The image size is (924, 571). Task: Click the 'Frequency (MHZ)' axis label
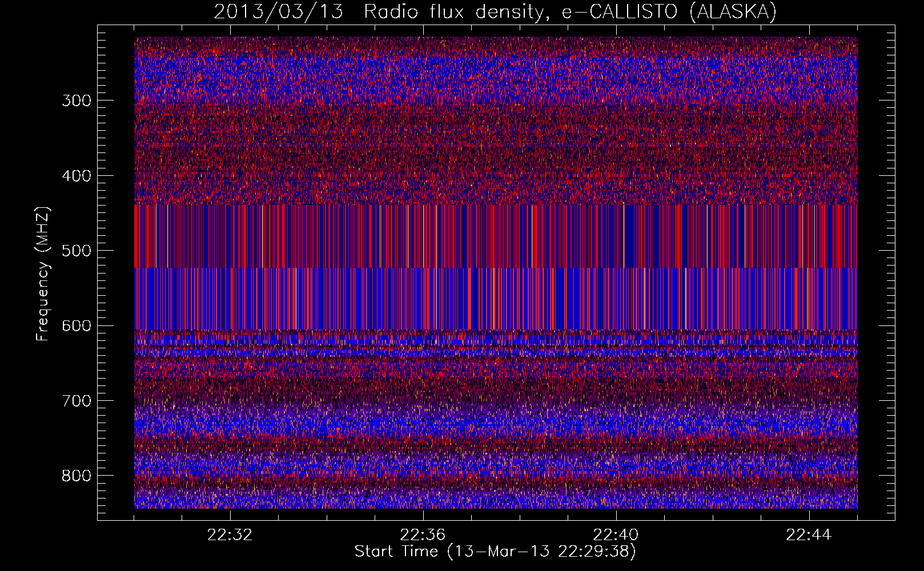coord(43,274)
